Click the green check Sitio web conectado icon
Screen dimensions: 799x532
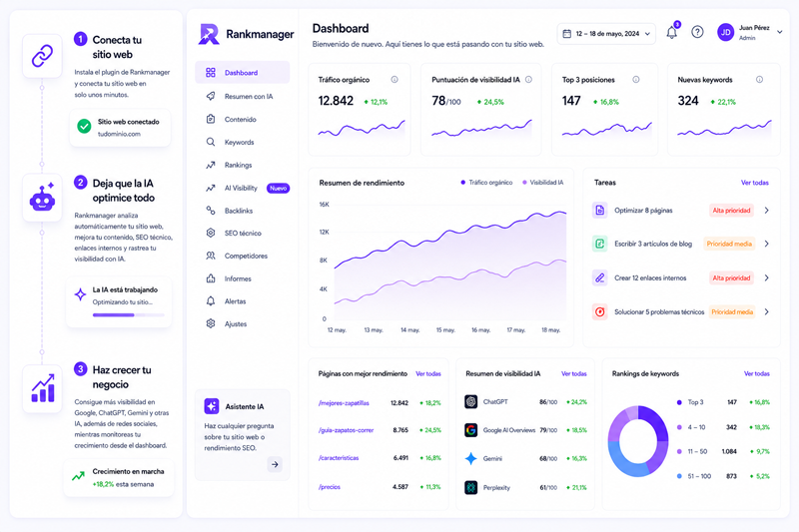[84, 126]
